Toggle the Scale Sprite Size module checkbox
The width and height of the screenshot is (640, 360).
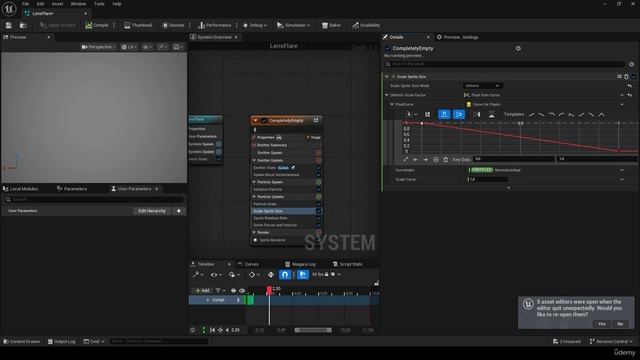pyautogui.click(x=318, y=211)
